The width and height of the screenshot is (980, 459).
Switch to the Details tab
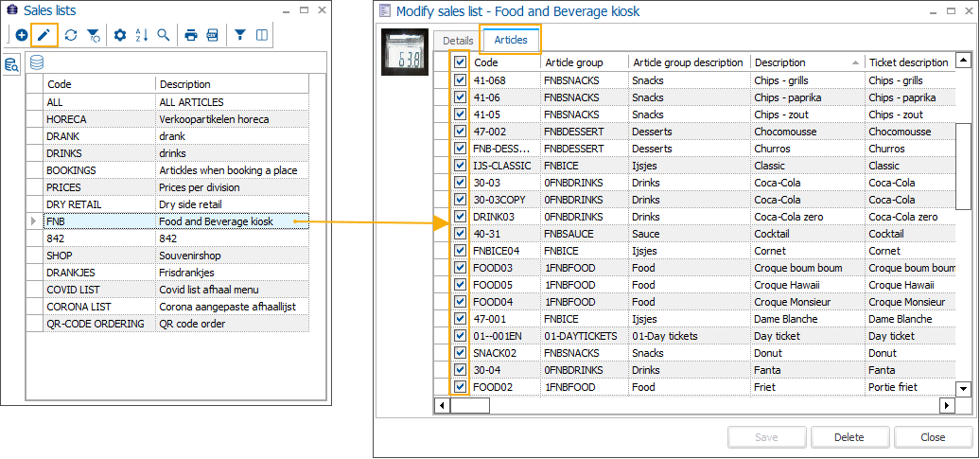pyautogui.click(x=458, y=41)
